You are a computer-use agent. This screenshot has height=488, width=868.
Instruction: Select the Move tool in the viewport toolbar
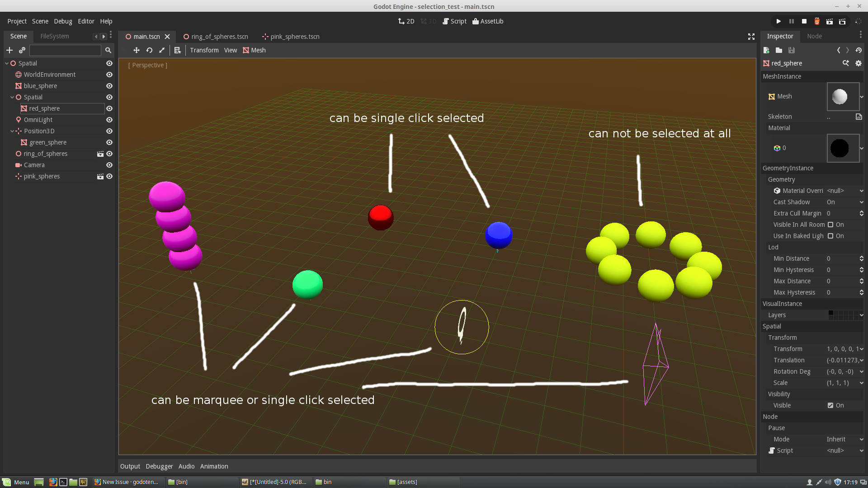point(137,50)
